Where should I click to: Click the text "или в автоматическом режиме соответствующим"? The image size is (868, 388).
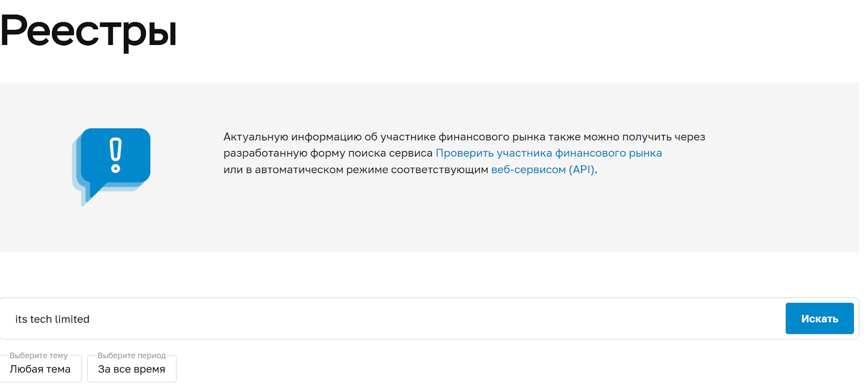tap(355, 170)
